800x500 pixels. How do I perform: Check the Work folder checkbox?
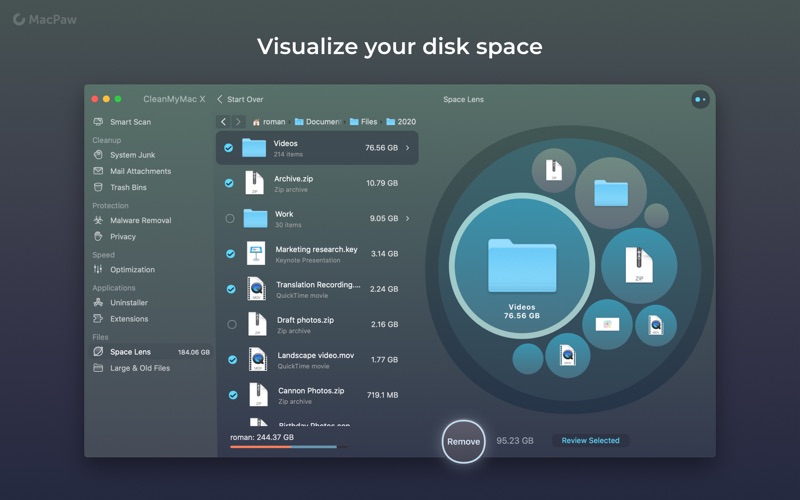[x=230, y=218]
